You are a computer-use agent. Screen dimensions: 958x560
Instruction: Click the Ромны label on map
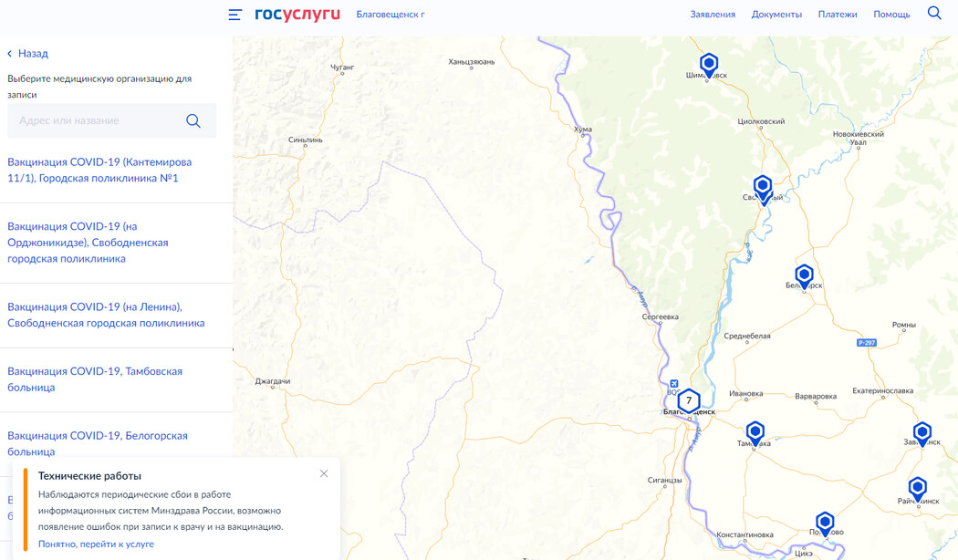903,325
